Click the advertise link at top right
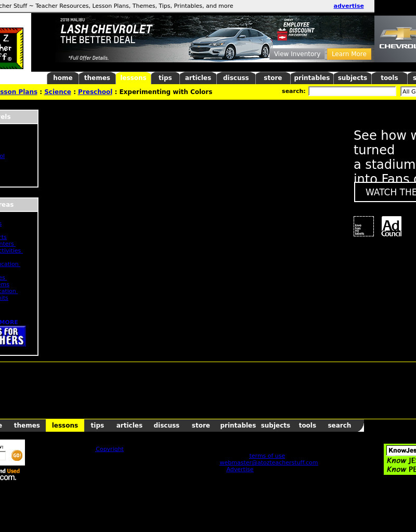This screenshot has height=532, width=416. click(x=348, y=6)
